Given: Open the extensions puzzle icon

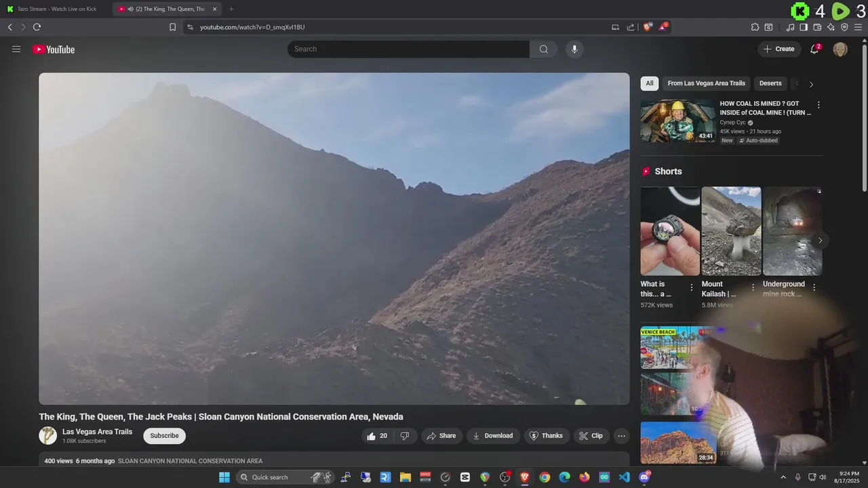Looking at the screenshot, I should (755, 27).
